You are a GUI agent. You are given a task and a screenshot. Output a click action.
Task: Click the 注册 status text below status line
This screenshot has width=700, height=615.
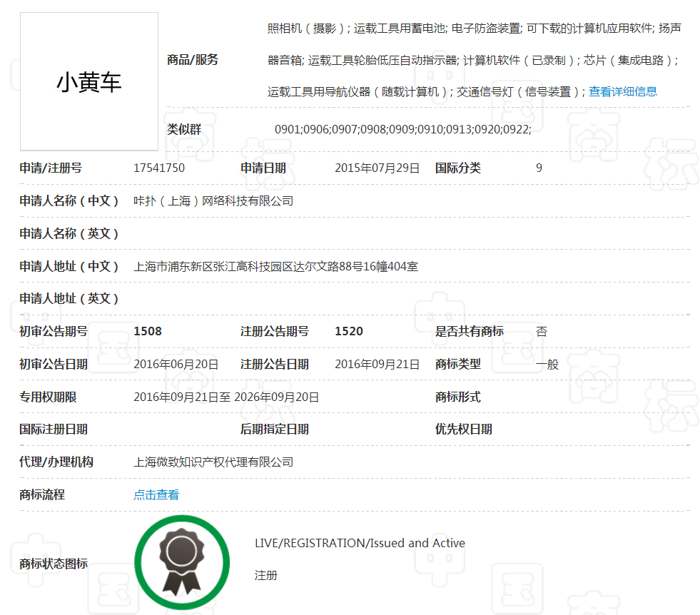pos(265,575)
